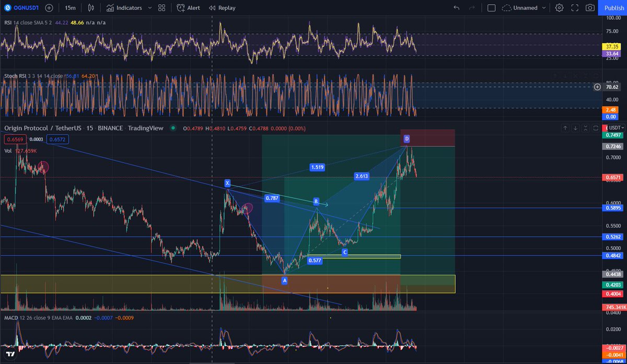
Task: Click the 0.4842 horizontal line price label
Action: 613,255
